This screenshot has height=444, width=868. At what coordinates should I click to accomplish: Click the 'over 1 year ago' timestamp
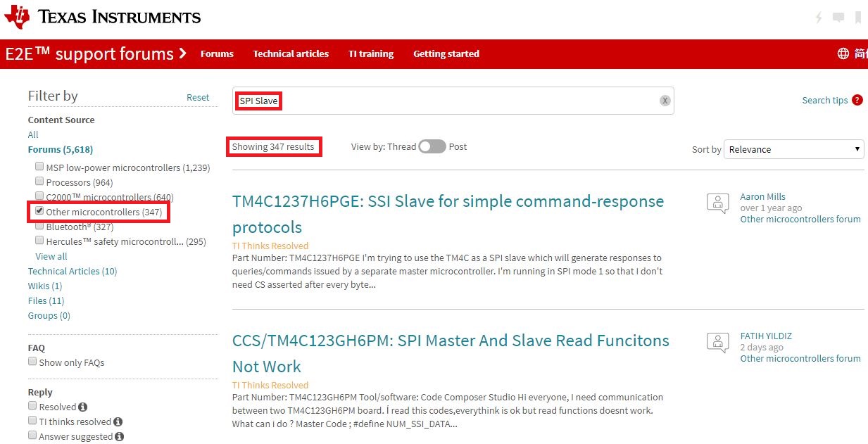coord(771,208)
